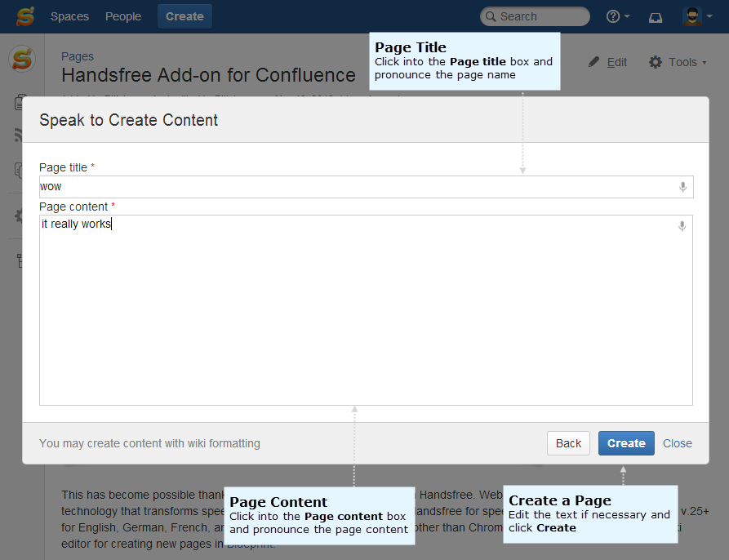Click the Close link in the dialog
This screenshot has width=729, height=560.
pos(678,443)
